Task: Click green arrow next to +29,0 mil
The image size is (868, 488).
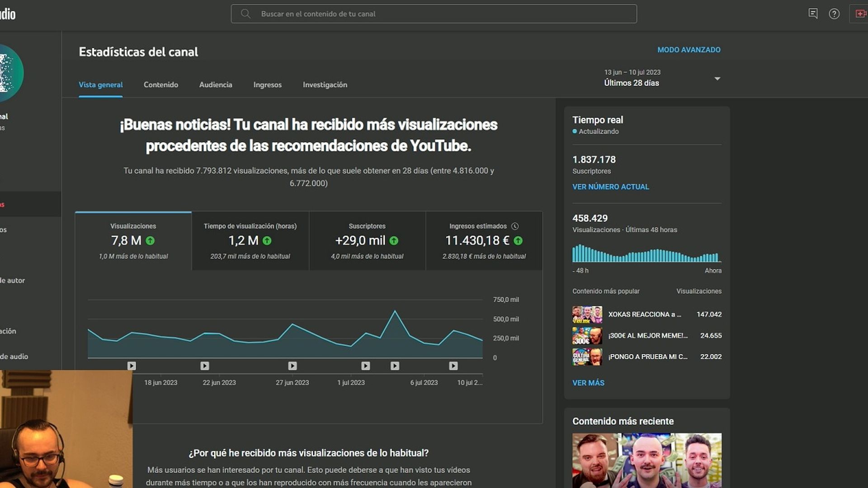Action: point(394,241)
